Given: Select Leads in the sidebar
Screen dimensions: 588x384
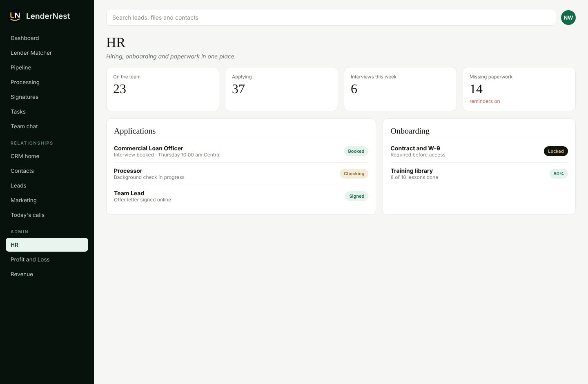Looking at the screenshot, I should [47, 185].
